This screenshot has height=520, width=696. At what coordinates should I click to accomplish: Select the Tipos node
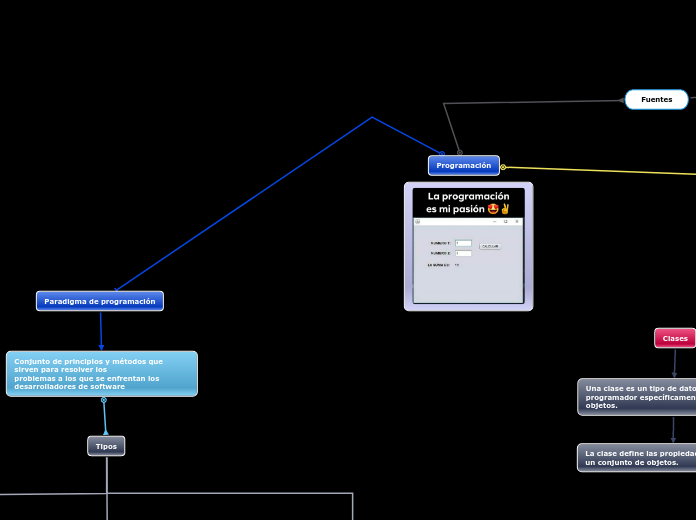pyautogui.click(x=106, y=446)
